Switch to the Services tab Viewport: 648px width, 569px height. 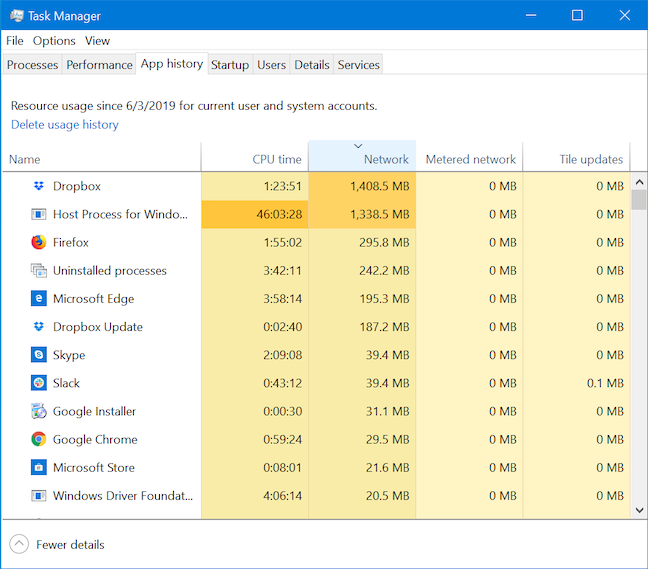coord(358,65)
